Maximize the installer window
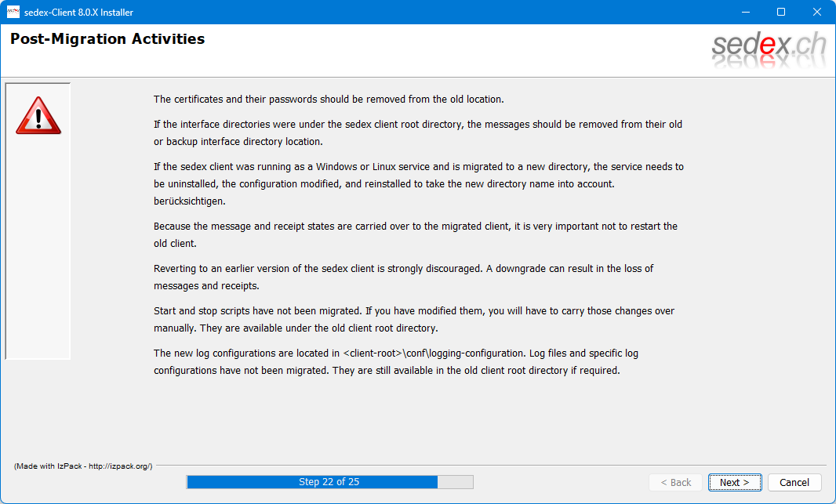The image size is (836, 504). coord(780,12)
